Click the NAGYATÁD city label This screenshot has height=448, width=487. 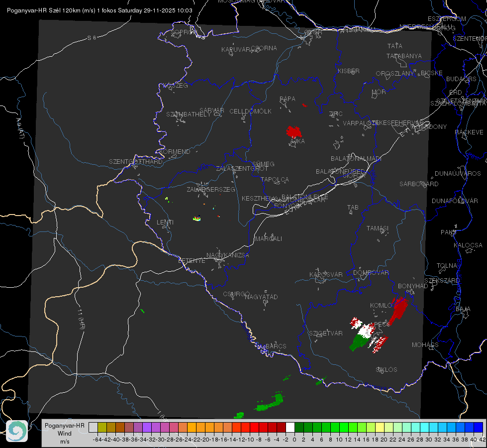point(261,297)
